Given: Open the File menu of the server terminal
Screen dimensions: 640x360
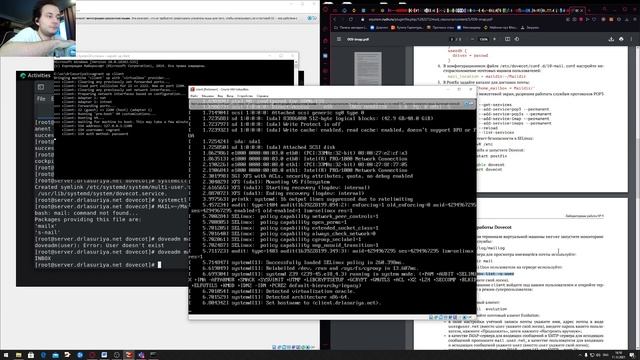Looking at the screenshot, I should [41, 99].
